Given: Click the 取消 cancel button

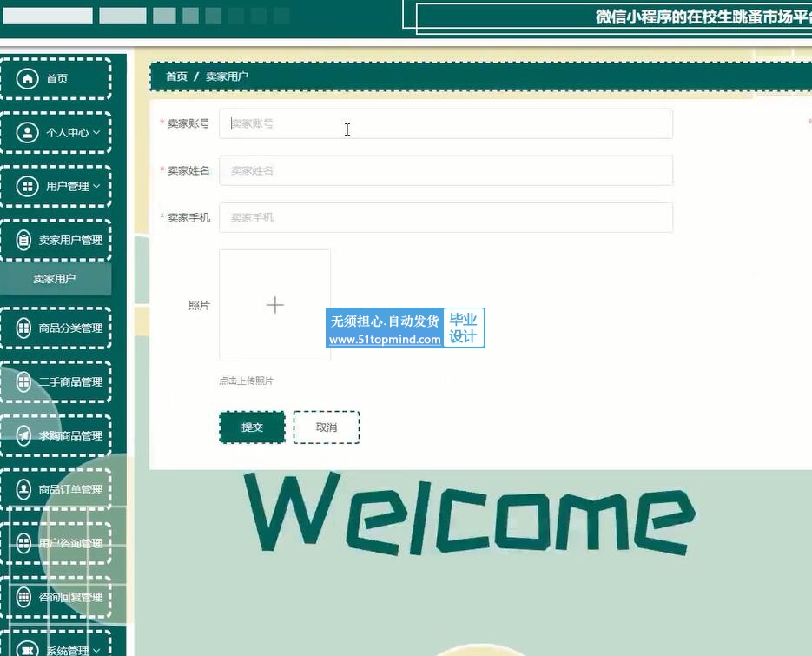Looking at the screenshot, I should pyautogui.click(x=327, y=427).
